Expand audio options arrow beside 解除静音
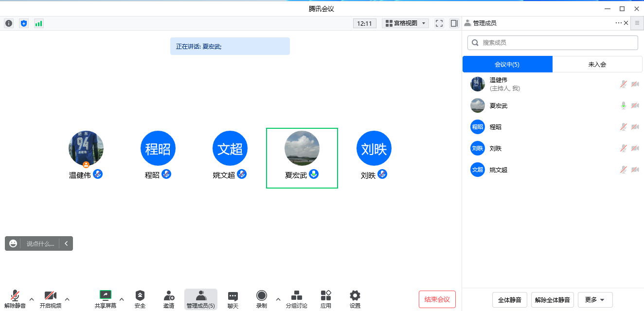 [32, 299]
